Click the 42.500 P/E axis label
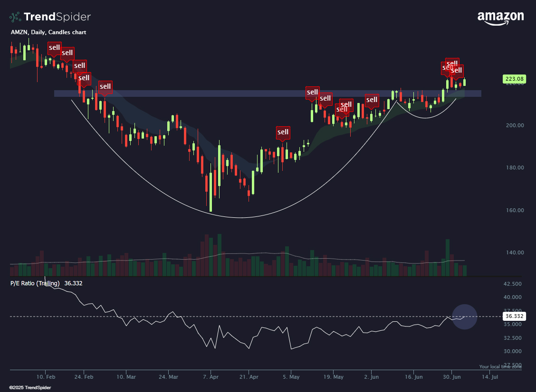This screenshot has width=536, height=392. pos(513,284)
